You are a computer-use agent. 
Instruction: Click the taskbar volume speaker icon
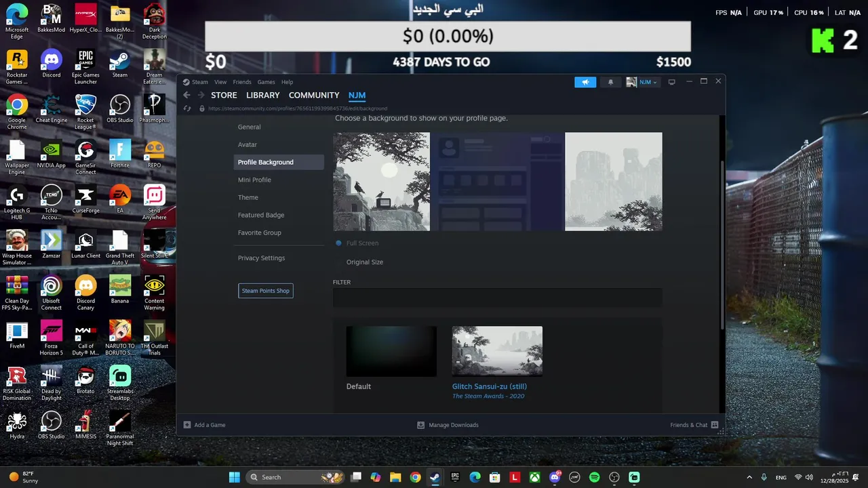[x=809, y=477]
